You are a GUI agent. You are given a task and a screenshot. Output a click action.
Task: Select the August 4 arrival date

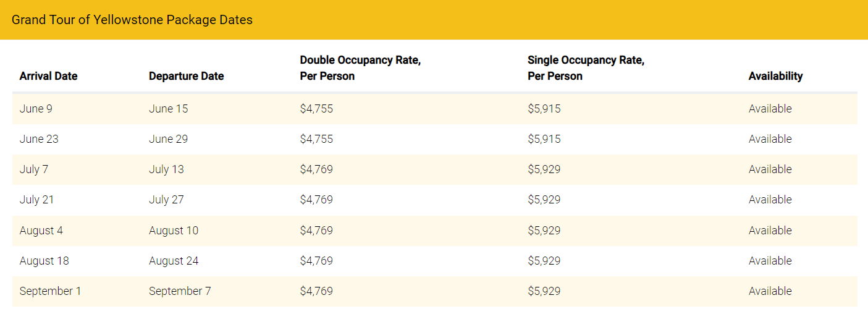41,231
